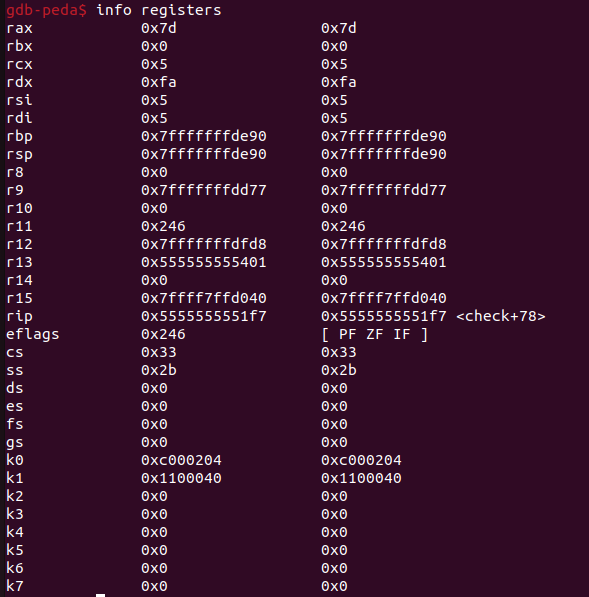Select the rax register name
Image resolution: width=589 pixels, height=597 pixels.
[19, 29]
